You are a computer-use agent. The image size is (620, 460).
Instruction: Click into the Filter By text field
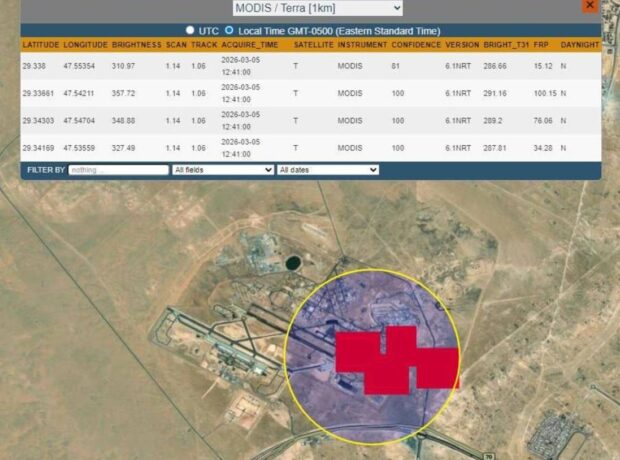tap(118, 170)
